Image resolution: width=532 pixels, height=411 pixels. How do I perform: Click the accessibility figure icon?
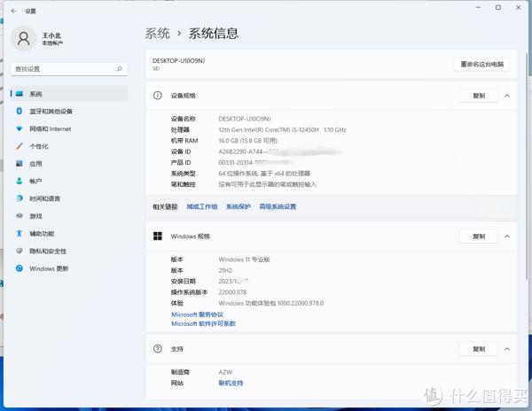pos(20,233)
